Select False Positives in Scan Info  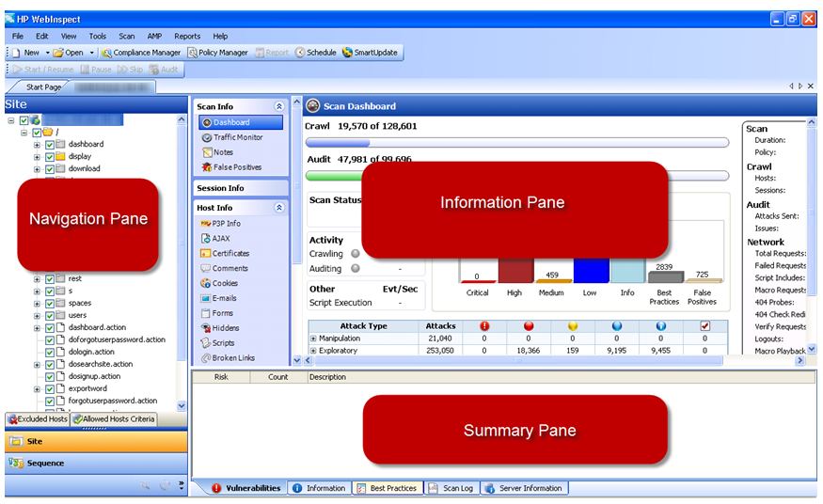tap(237, 167)
